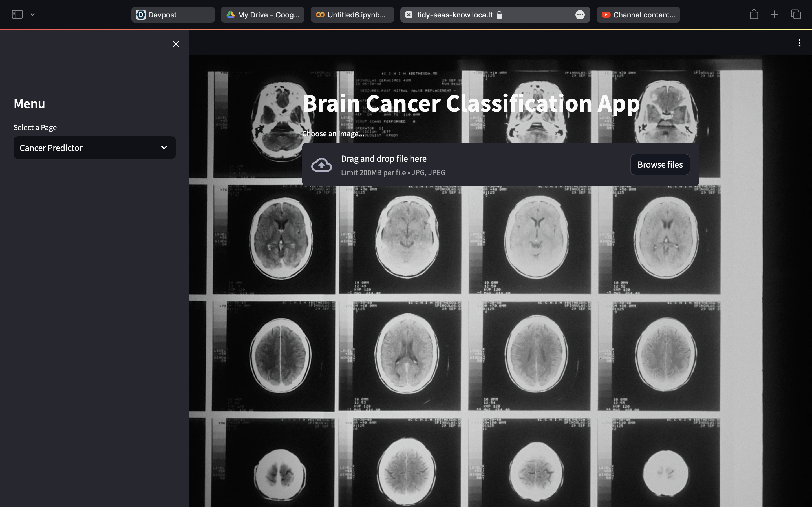Switch to the Devpost tab

[173, 15]
